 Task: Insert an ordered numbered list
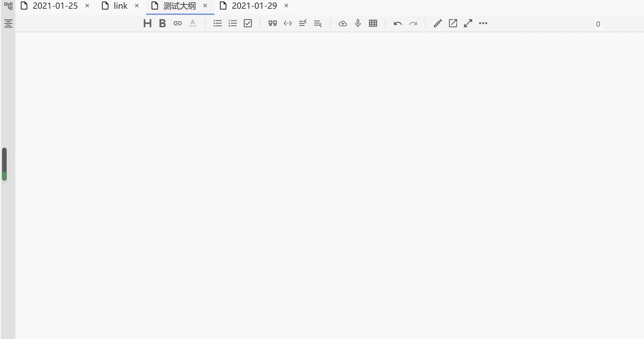[x=232, y=23]
